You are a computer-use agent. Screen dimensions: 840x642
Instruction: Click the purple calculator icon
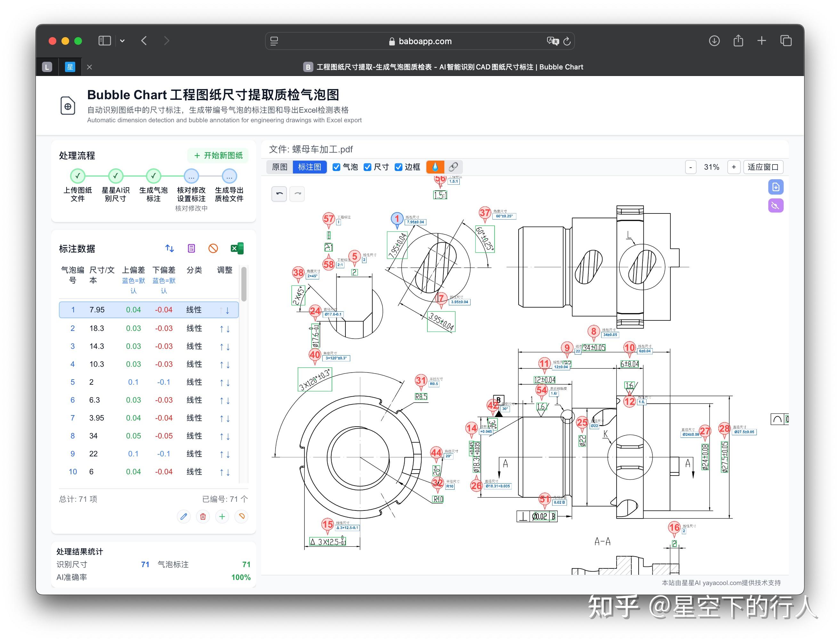coord(191,248)
